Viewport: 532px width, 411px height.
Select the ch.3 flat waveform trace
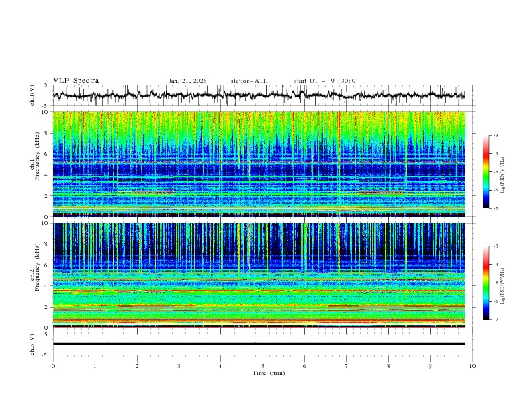[259, 344]
